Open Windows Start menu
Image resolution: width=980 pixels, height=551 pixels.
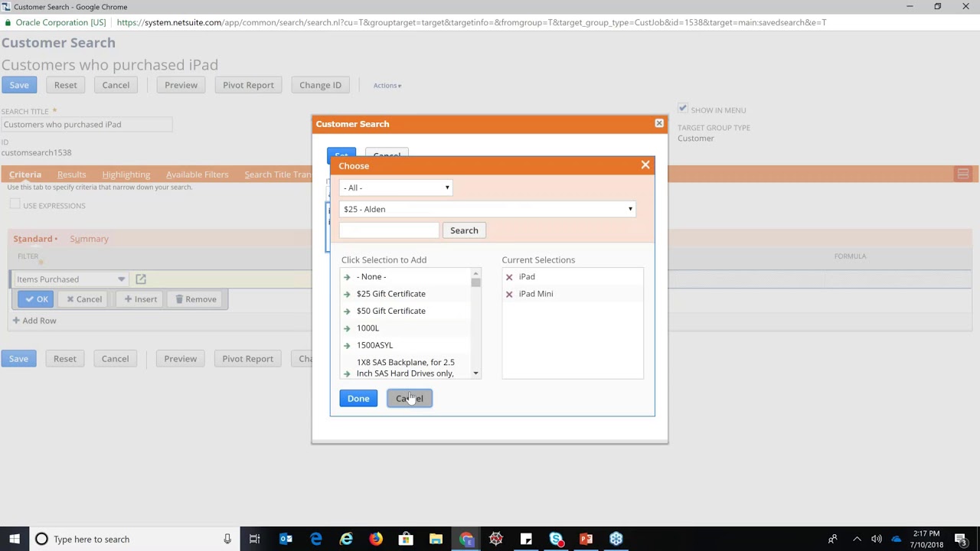pos(14,539)
